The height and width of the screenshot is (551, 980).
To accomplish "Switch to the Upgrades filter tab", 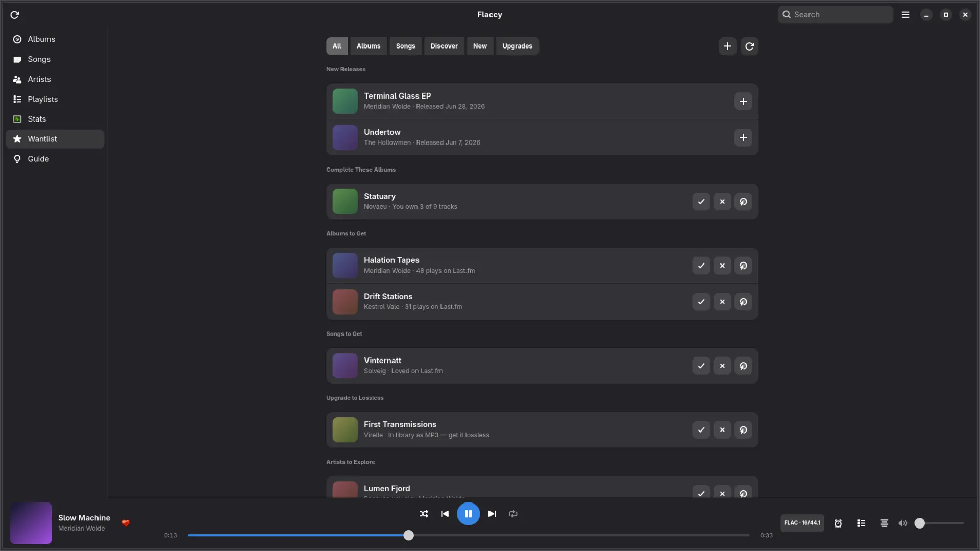I will (517, 46).
